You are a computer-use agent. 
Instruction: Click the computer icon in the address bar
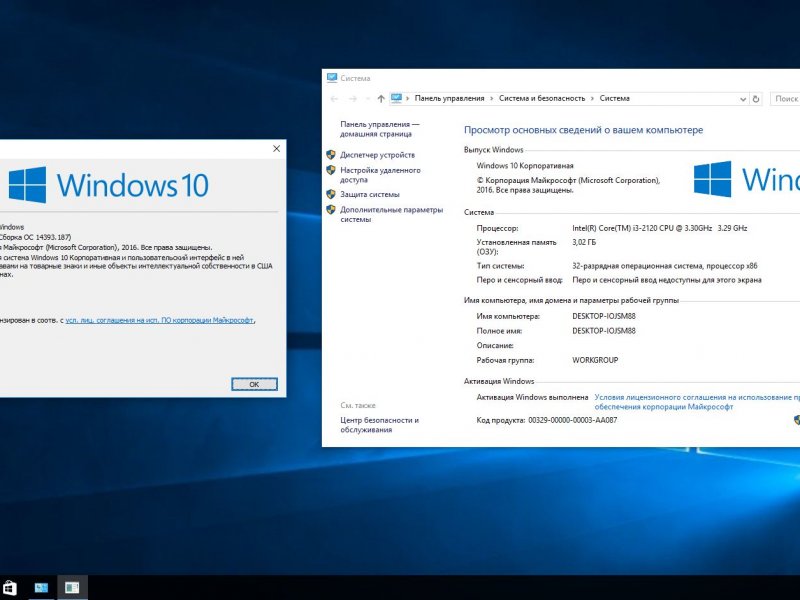396,98
